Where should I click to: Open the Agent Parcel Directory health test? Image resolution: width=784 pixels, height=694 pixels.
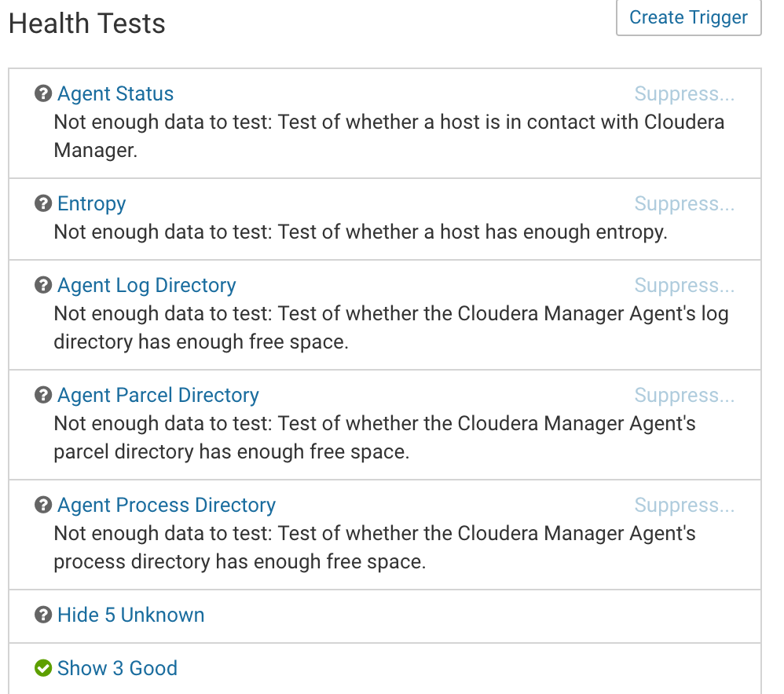[157, 395]
